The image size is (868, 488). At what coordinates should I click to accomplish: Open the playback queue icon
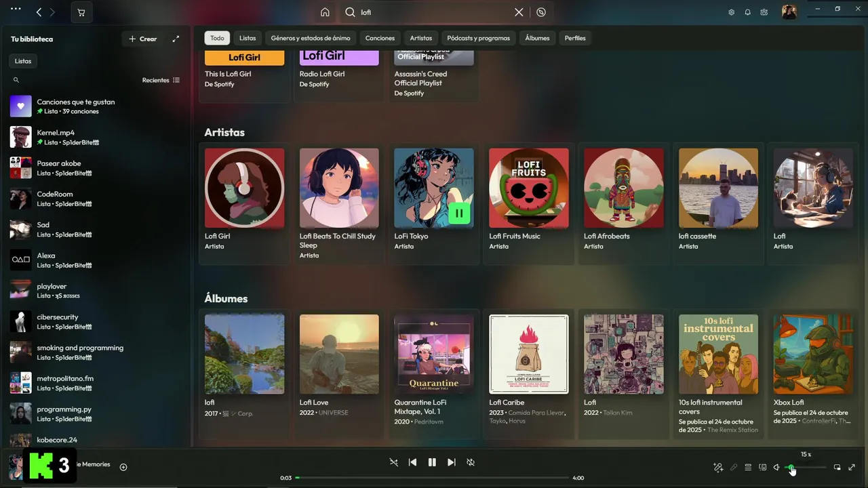point(748,467)
